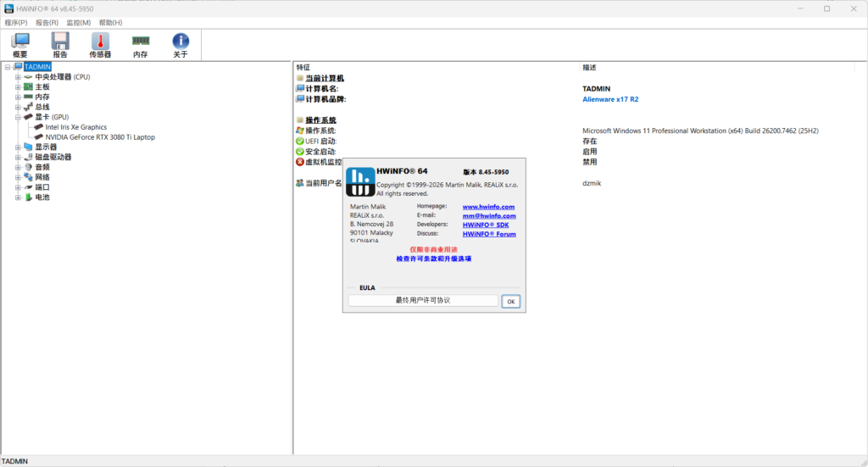
Task: Open the HWiNFO® Forum link
Action: click(489, 234)
